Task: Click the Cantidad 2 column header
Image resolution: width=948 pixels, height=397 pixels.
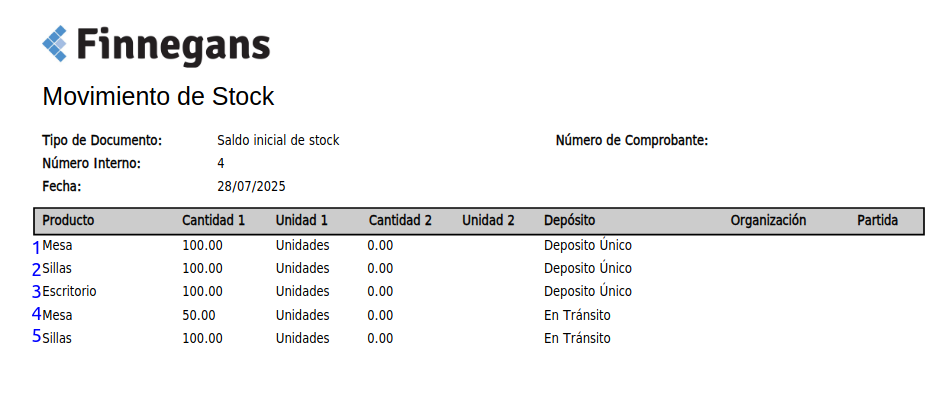Action: (400, 221)
